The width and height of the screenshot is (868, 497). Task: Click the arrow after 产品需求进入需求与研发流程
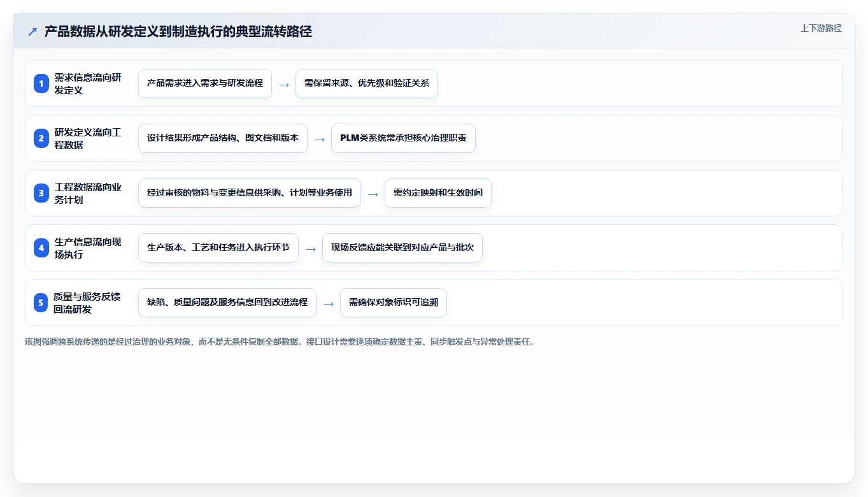pos(284,84)
